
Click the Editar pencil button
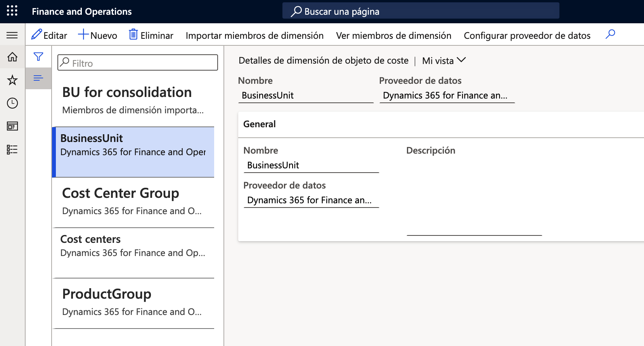(49, 35)
